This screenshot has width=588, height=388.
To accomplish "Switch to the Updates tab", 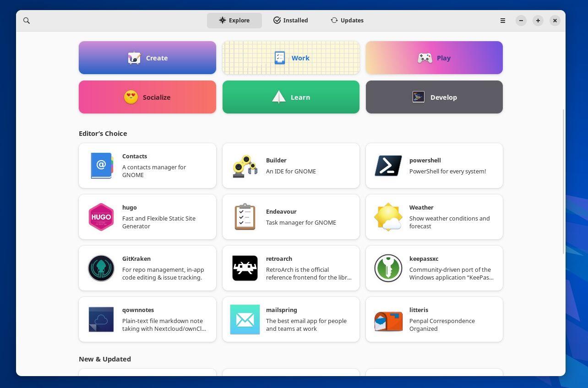I will pos(347,20).
